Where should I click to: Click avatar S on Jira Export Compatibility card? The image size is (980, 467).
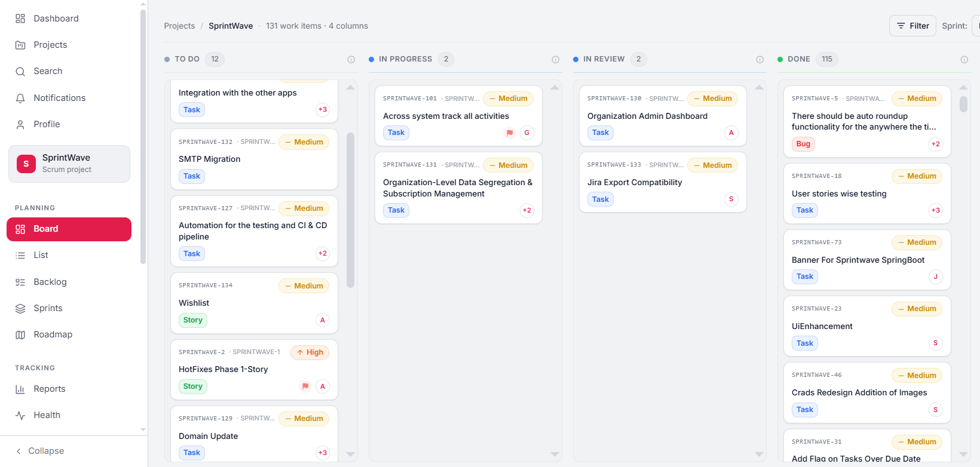point(731,199)
